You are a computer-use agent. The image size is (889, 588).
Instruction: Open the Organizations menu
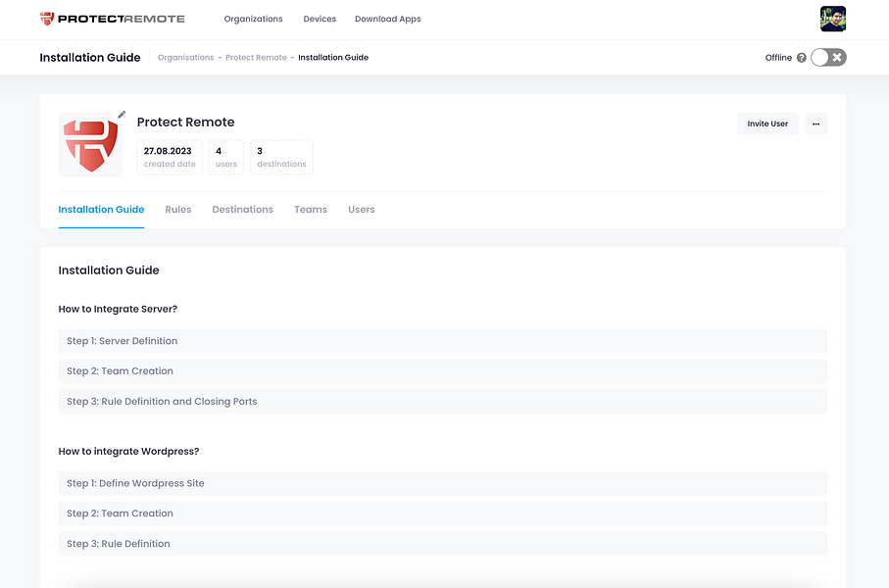point(254,19)
